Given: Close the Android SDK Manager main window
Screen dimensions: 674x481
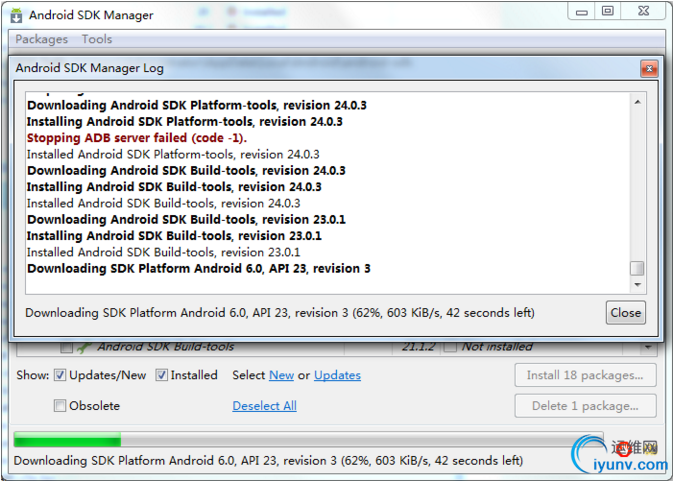Looking at the screenshot, I should pos(643,11).
